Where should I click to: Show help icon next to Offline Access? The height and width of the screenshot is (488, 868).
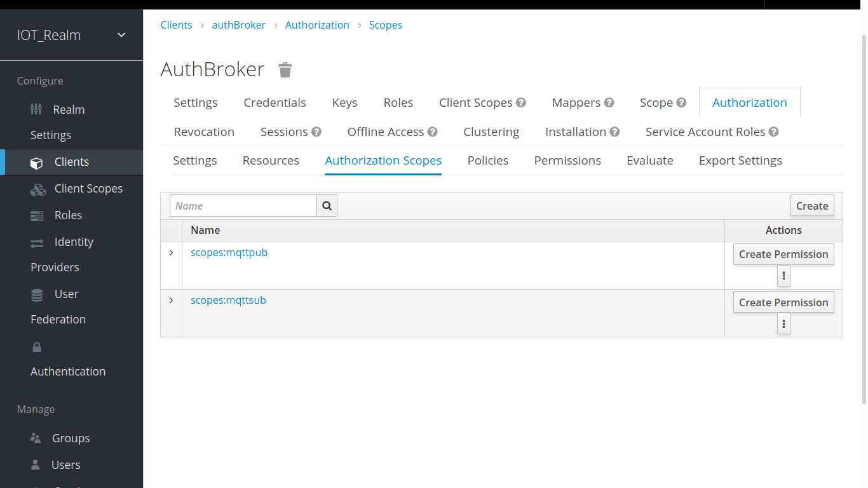coord(433,132)
